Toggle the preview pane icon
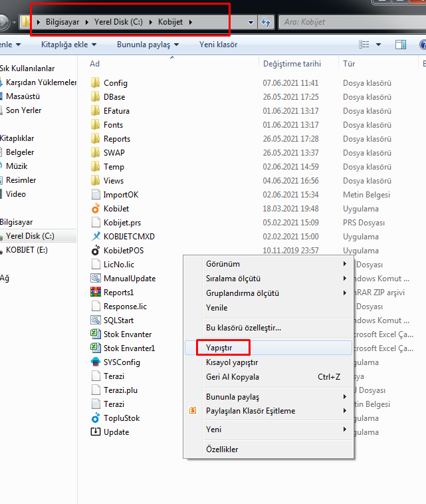The width and height of the screenshot is (426, 504). coord(400,45)
